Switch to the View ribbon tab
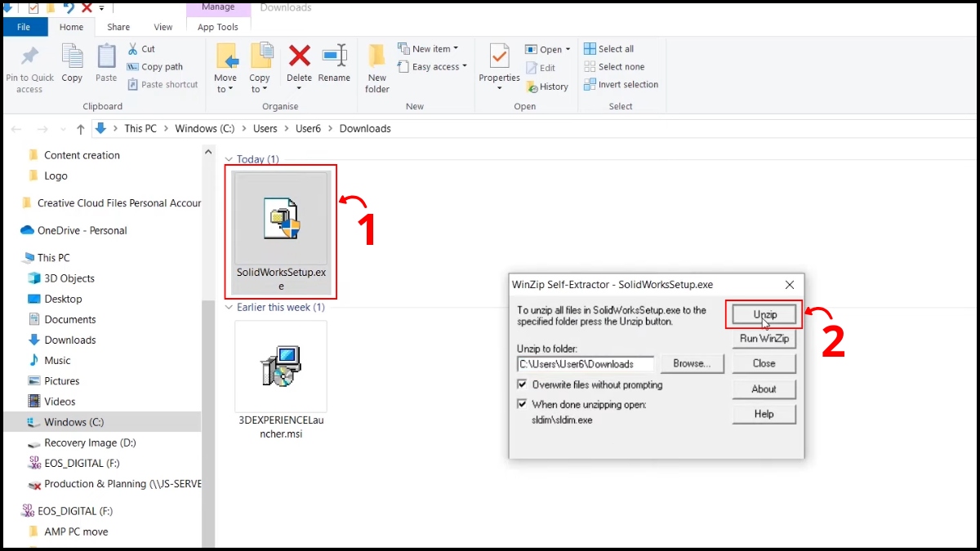The image size is (980, 551). click(163, 27)
